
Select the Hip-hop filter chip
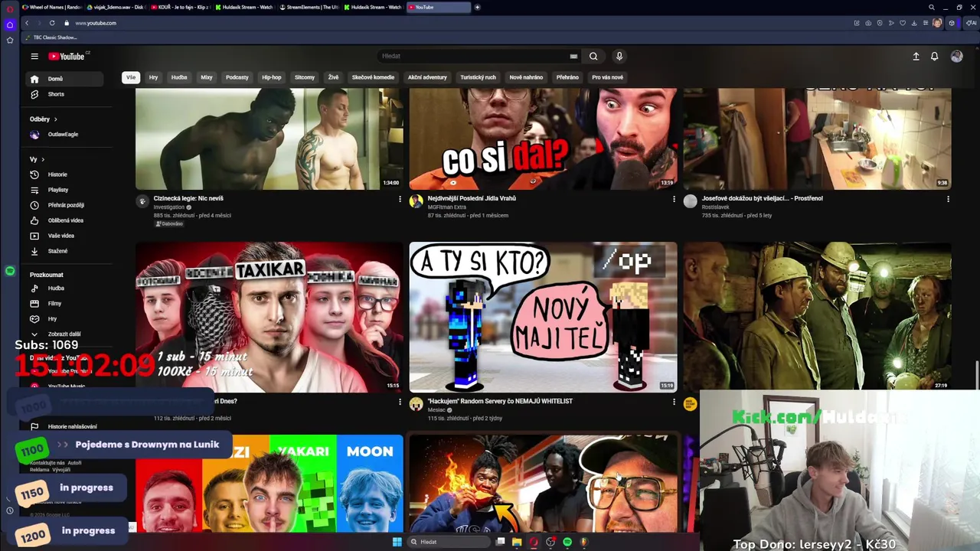(x=272, y=77)
